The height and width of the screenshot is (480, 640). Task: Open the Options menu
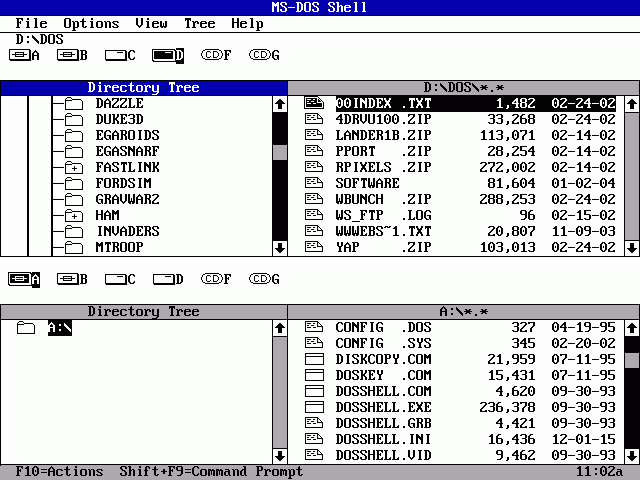[91, 23]
